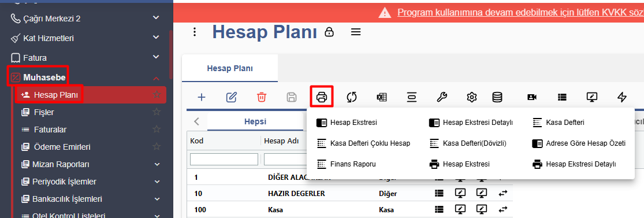Click the first monitor icon in HAZIR DEGERLER row
This screenshot has width=644, height=218.
(x=460, y=193)
